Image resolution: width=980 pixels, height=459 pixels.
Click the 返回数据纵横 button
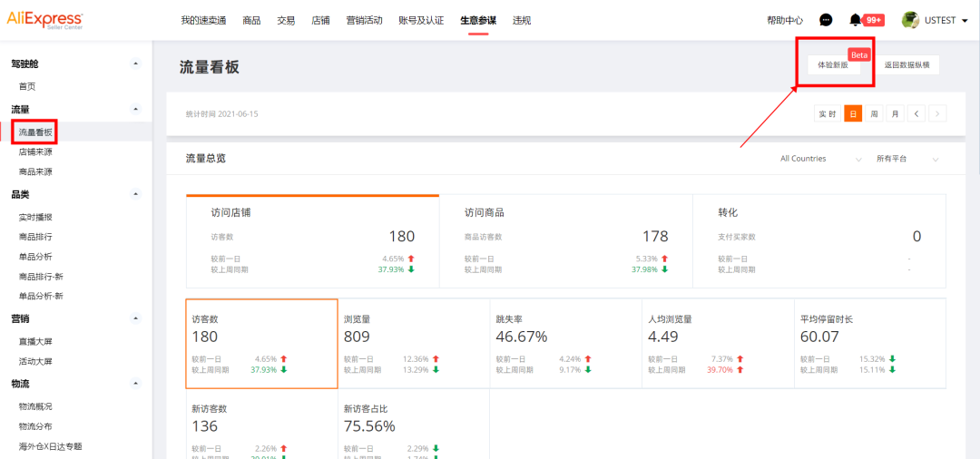click(907, 65)
